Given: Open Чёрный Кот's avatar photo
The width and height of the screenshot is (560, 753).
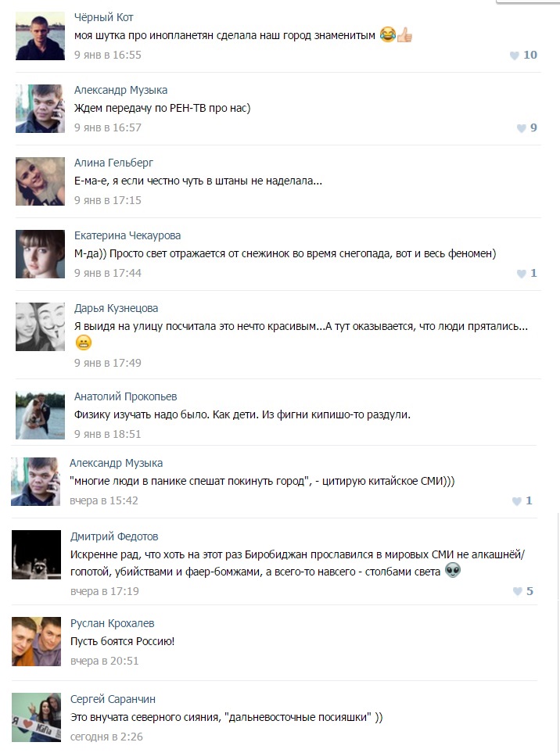Looking at the screenshot, I should click(40, 36).
